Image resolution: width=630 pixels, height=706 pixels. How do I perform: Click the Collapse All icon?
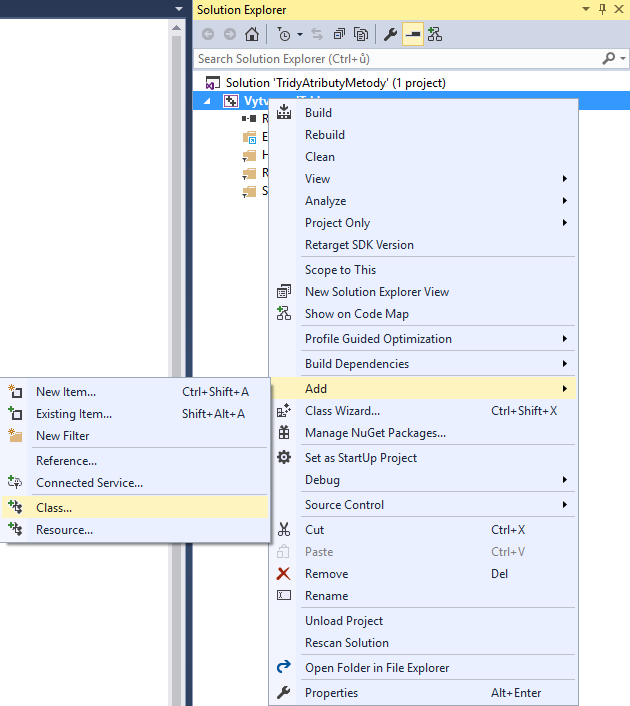[x=339, y=34]
